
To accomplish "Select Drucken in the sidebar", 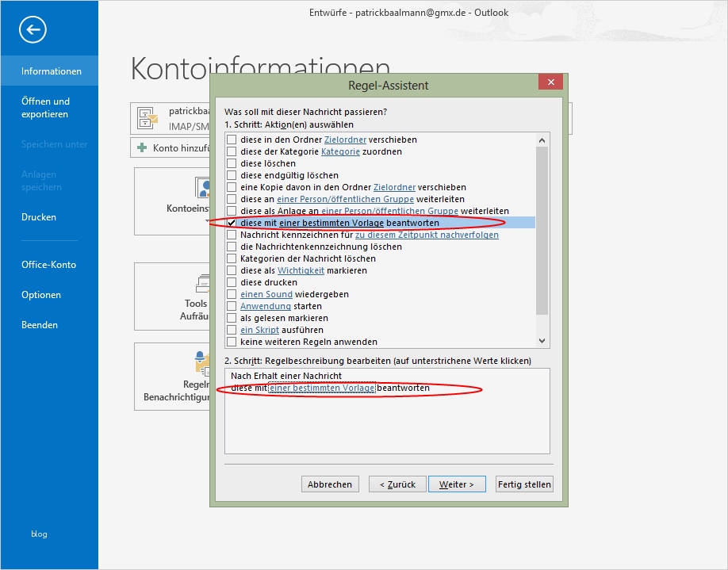I will pyautogui.click(x=38, y=216).
